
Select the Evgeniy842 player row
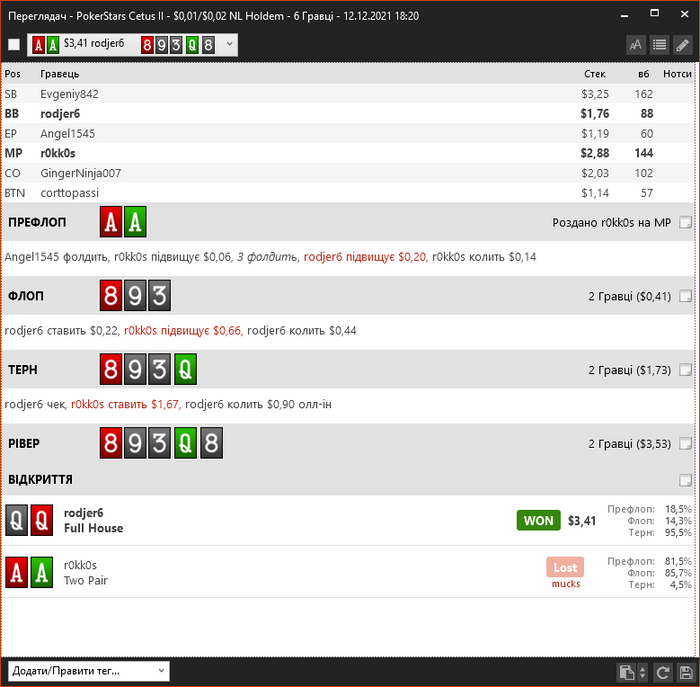tap(348, 94)
